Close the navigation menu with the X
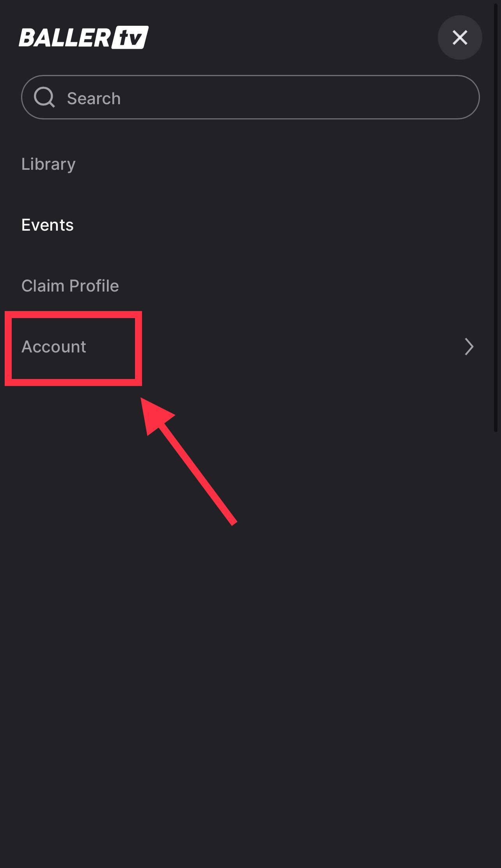The width and height of the screenshot is (501, 868). pyautogui.click(x=460, y=37)
